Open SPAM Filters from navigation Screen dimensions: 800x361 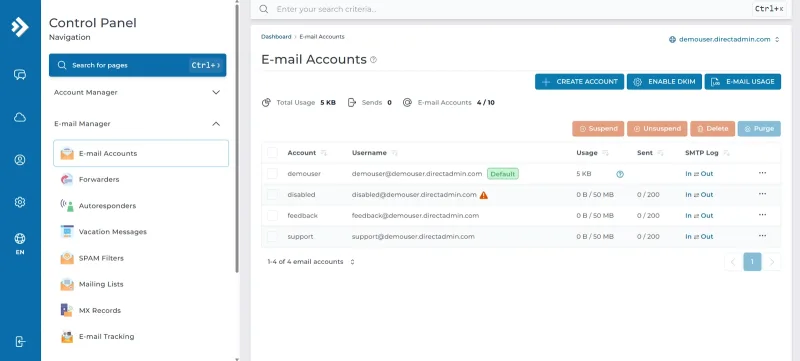click(x=101, y=259)
